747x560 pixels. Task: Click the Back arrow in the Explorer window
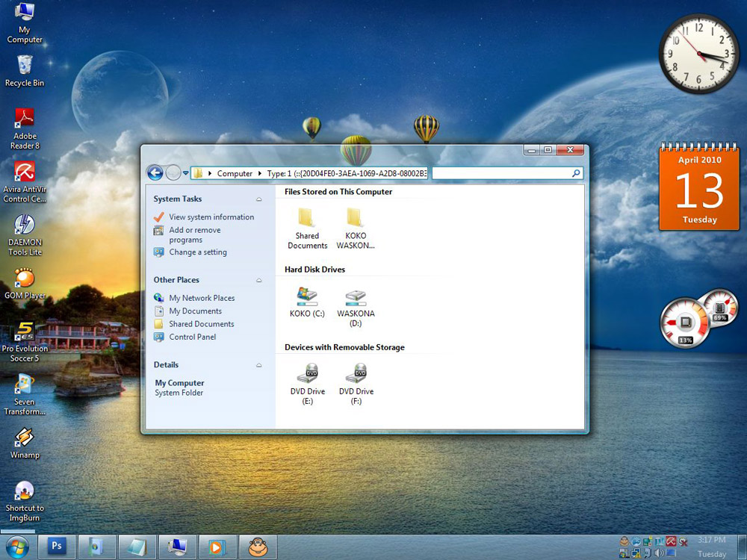click(x=155, y=172)
